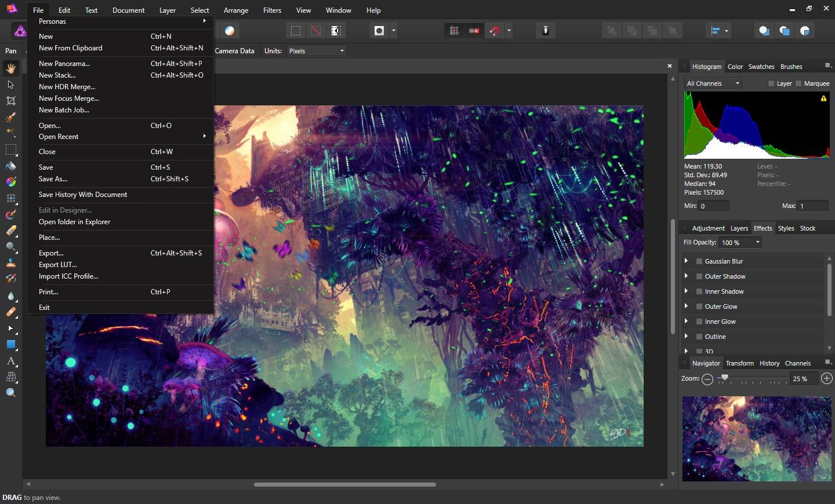Switch to the Layers tab
Image resolution: width=835 pixels, height=504 pixels.
pos(739,228)
